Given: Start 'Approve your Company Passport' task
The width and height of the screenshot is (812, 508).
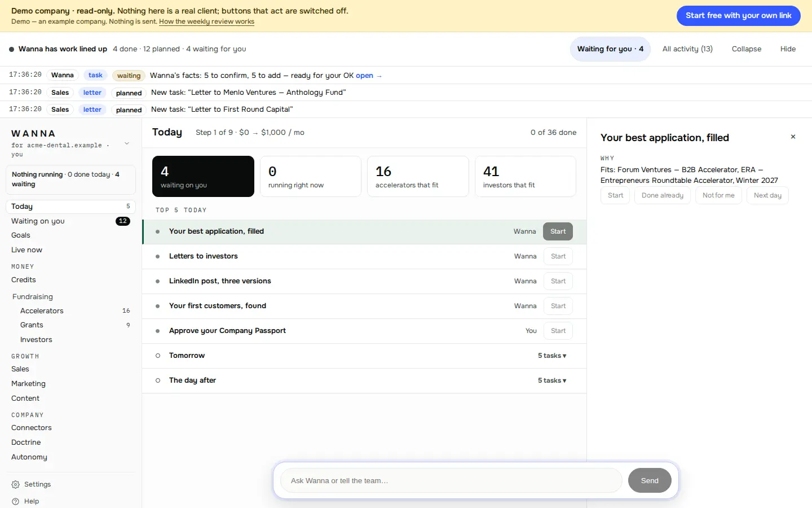Looking at the screenshot, I should (x=558, y=331).
